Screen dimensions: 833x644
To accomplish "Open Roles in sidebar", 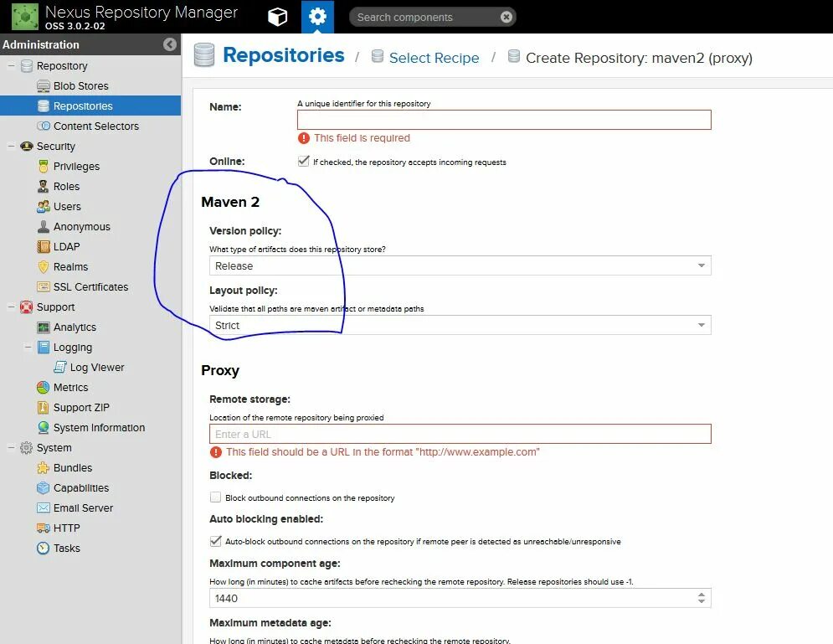I will coord(66,187).
